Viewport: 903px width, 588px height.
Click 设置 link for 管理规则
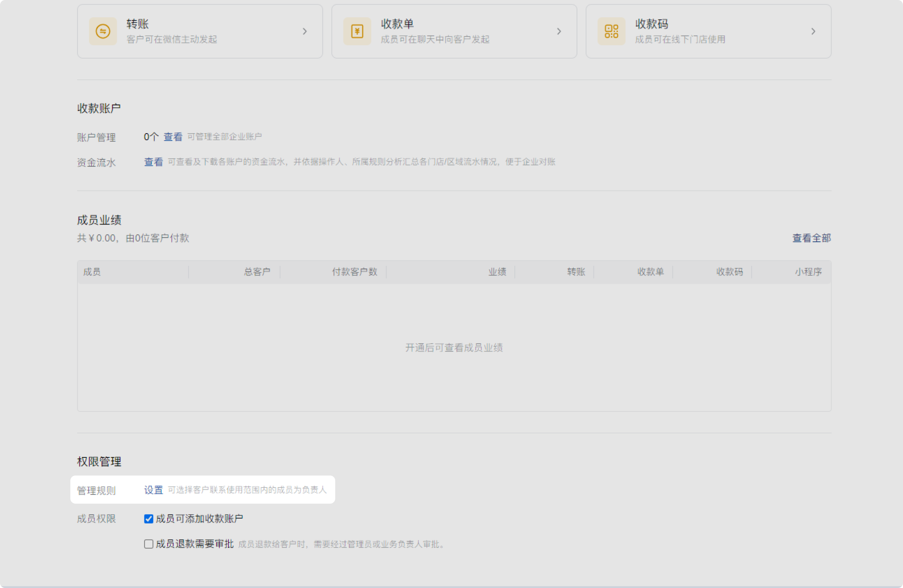(153, 490)
